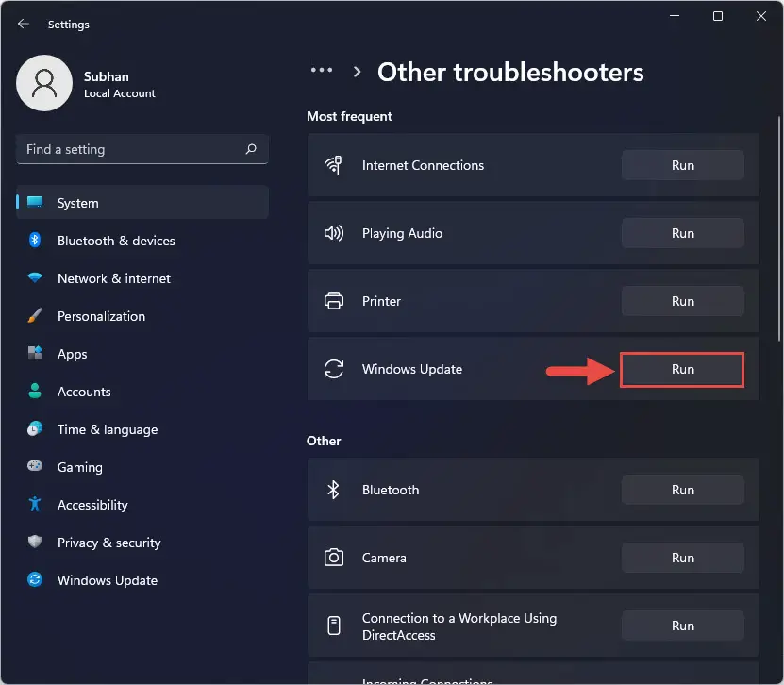Run the Bluetooth troubleshooter

(682, 490)
